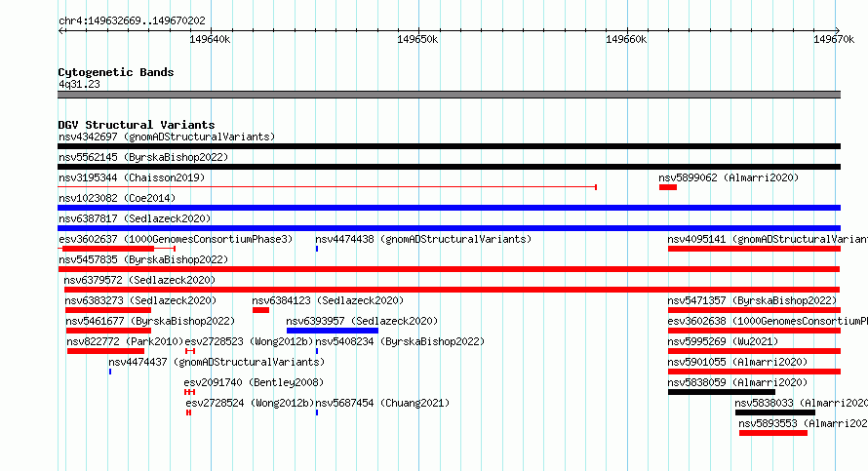Open nsv5687454 Chuang2021 label

point(382,403)
